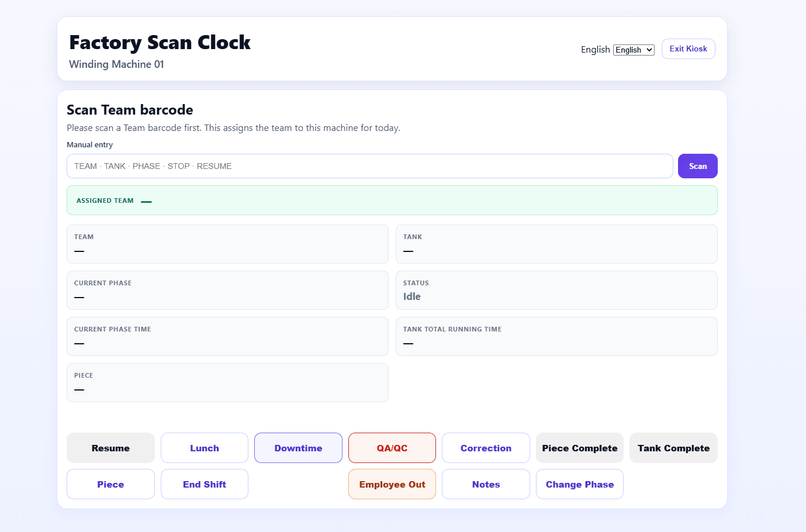Click the Change Phase button
Viewport: 806px width, 532px height.
(580, 484)
